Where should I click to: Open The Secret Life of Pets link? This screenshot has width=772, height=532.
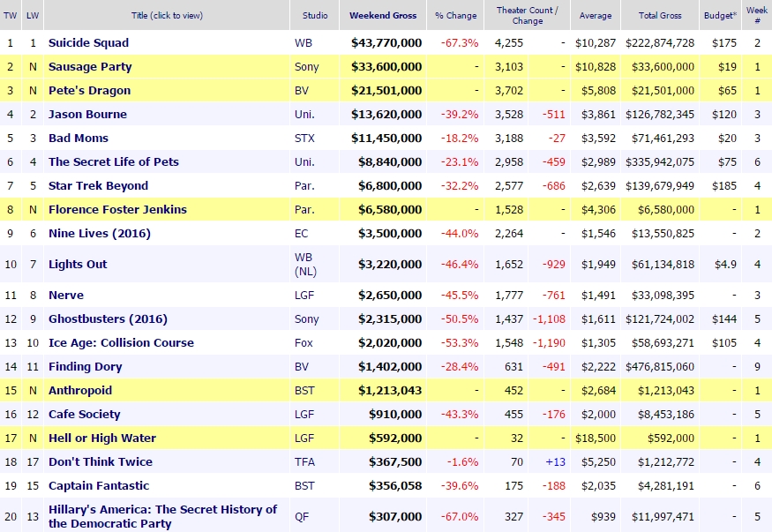(x=114, y=162)
